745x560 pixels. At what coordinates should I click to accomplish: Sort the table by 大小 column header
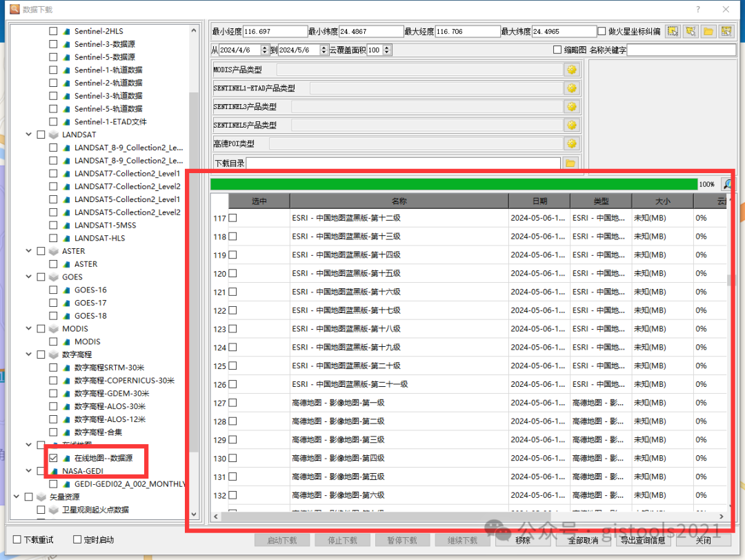pos(663,201)
